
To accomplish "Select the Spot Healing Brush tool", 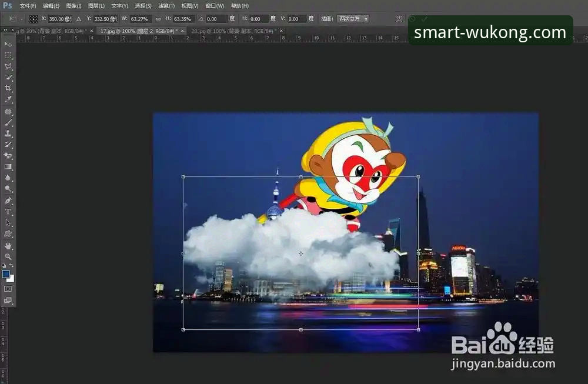I will [8, 112].
